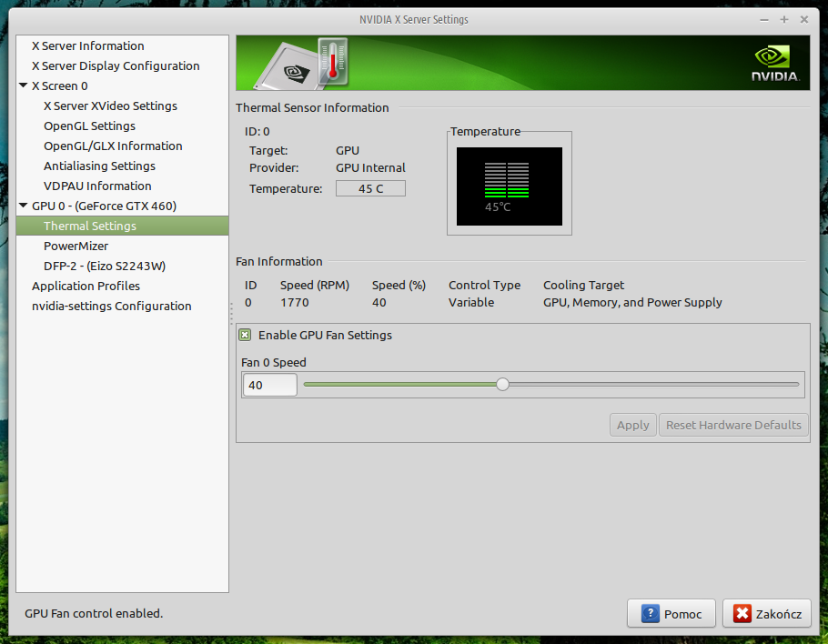Screen dimensions: 828x644
Task: Click the Cooling Target column header
Action: coord(583,285)
